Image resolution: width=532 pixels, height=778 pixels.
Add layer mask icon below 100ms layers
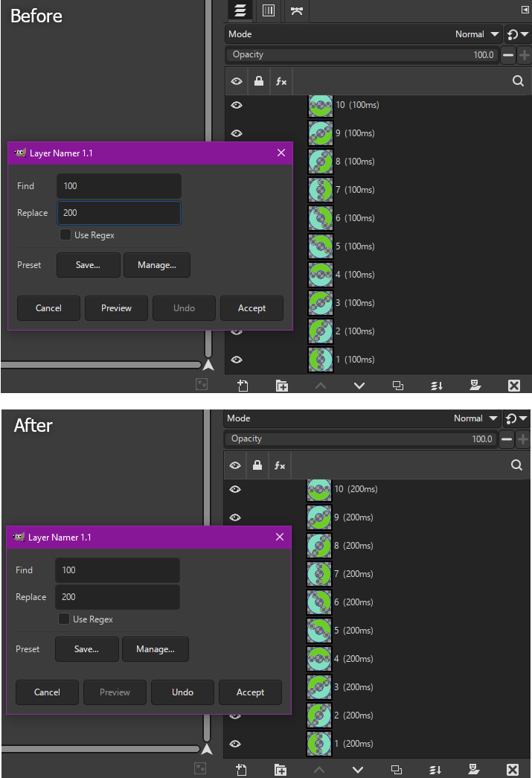(475, 385)
